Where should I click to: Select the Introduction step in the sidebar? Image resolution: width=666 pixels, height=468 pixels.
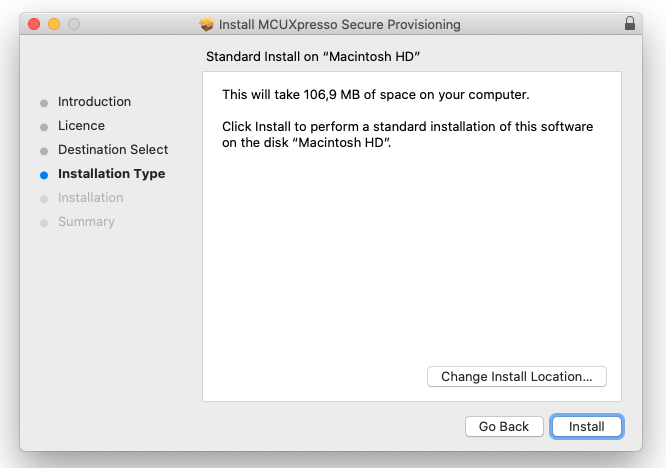pos(94,102)
